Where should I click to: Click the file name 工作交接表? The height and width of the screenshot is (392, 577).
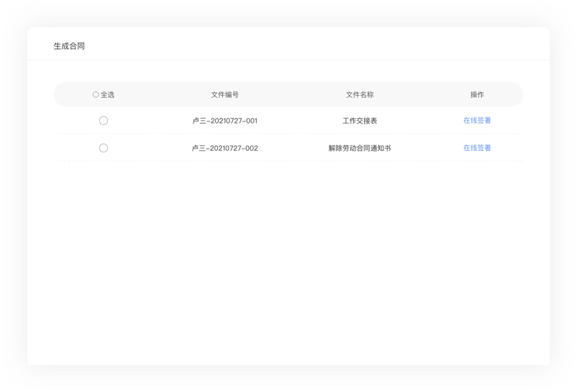coord(360,121)
